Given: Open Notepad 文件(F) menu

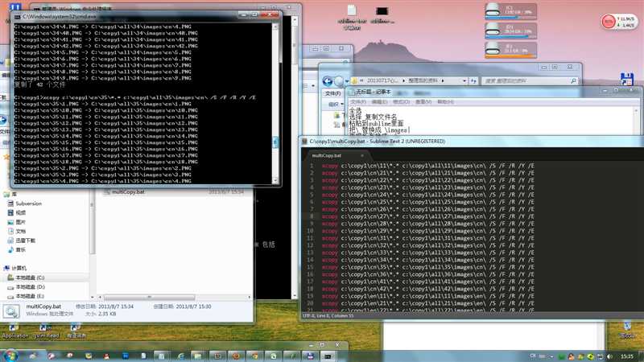Looking at the screenshot, I should pyautogui.click(x=357, y=101).
